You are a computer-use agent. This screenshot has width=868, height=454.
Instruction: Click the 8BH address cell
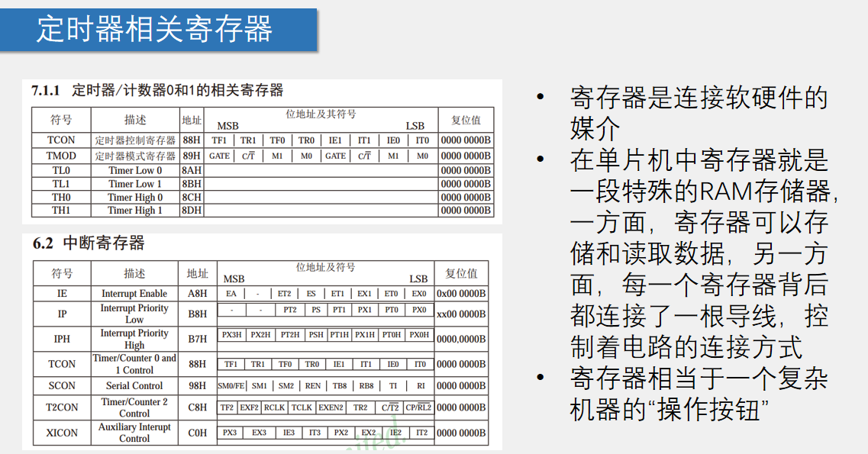point(192,184)
